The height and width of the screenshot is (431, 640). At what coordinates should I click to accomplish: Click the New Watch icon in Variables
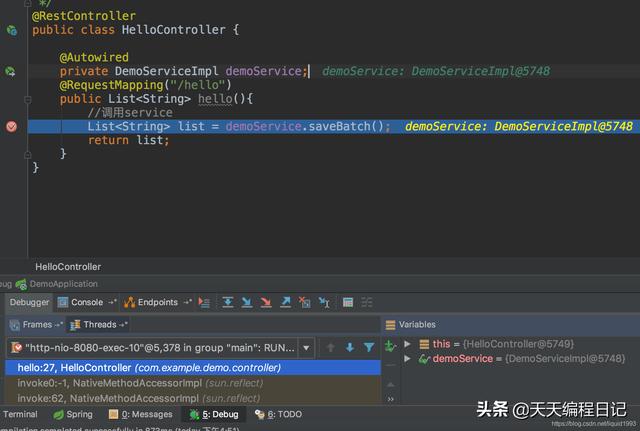pos(390,346)
